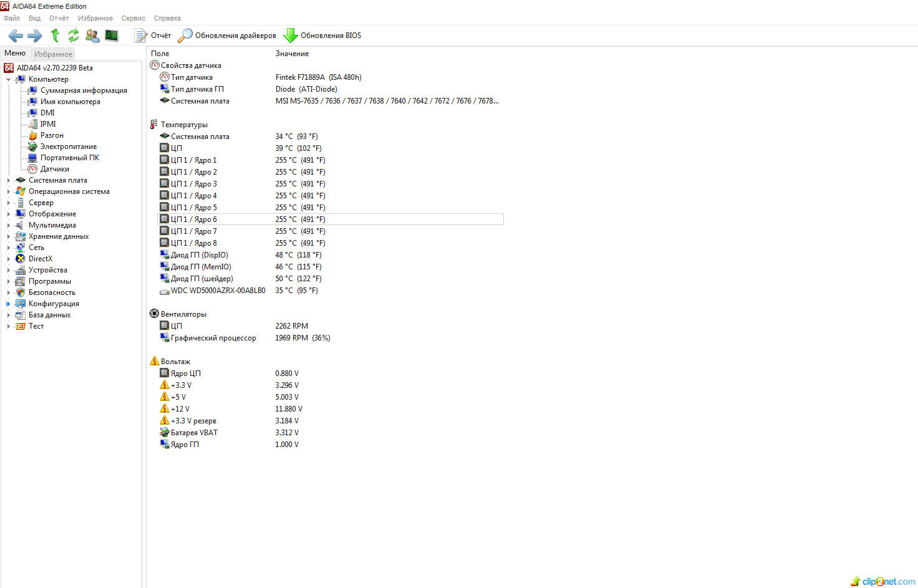Viewport: 918px width, 588px height.
Task: Switch to the Избранное tab in the sidebar
Action: coord(53,54)
